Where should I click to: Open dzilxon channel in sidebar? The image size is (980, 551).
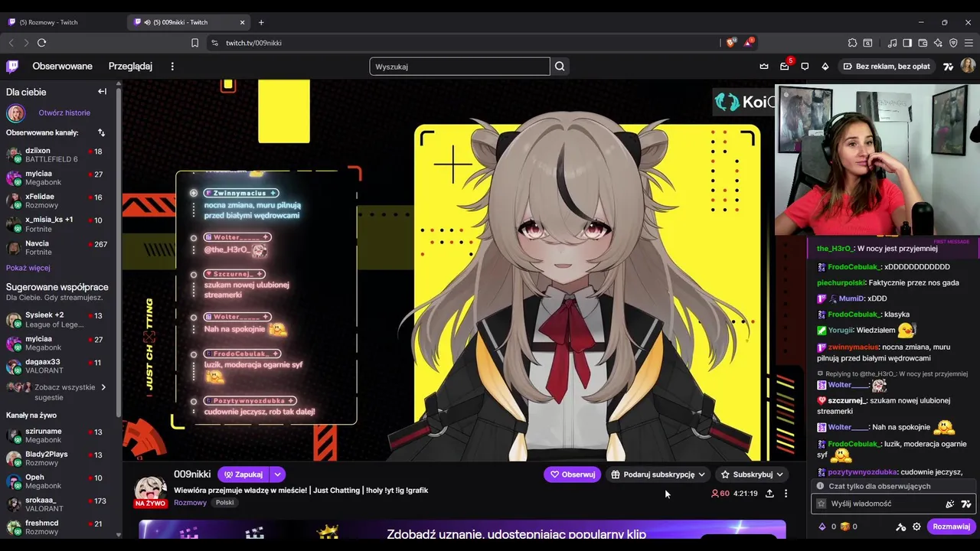coord(58,155)
